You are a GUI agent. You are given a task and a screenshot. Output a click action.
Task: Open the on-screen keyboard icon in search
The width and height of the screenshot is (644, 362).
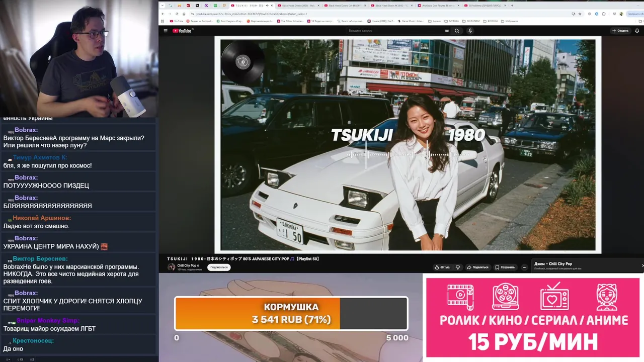point(447,31)
